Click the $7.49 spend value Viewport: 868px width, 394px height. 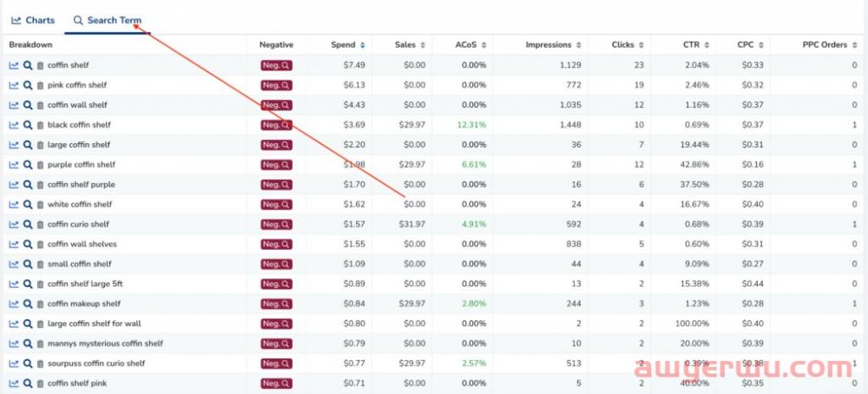pos(354,65)
